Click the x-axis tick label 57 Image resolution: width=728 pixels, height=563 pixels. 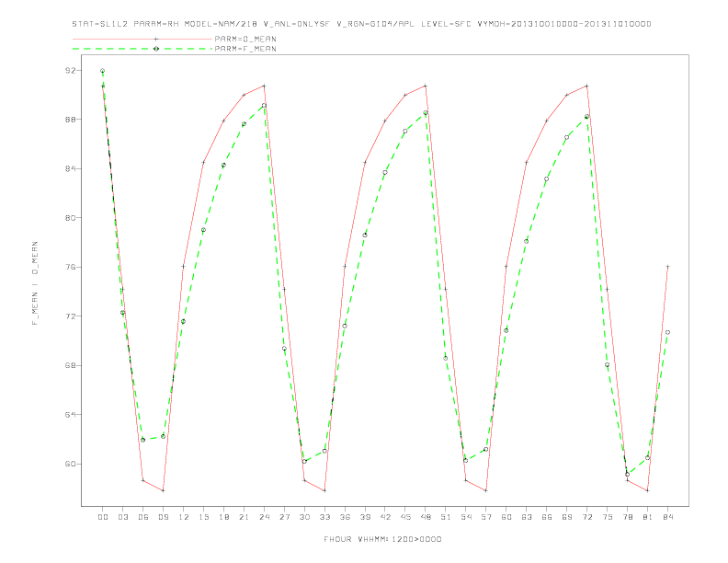pos(486,517)
